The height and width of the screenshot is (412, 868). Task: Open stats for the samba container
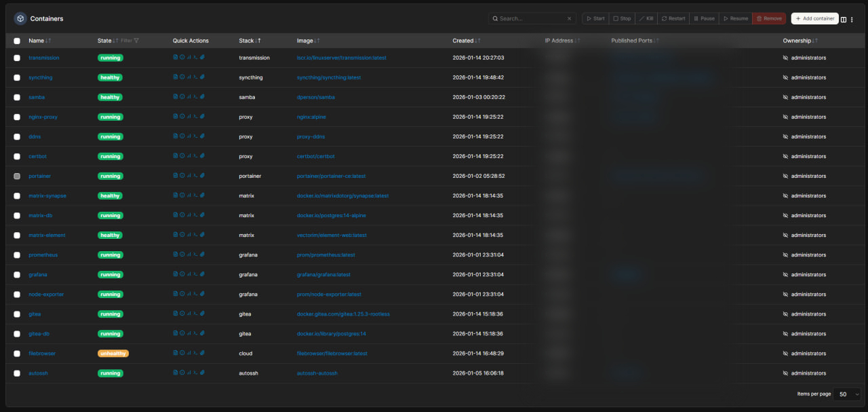pos(189,96)
